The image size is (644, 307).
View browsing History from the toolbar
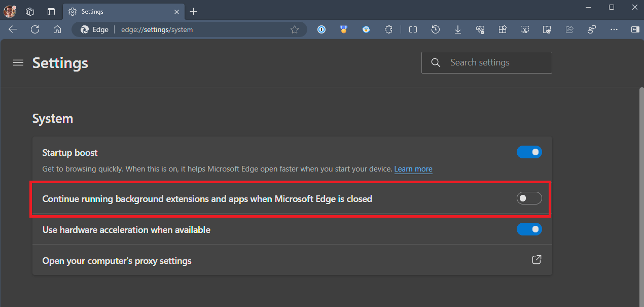[435, 29]
